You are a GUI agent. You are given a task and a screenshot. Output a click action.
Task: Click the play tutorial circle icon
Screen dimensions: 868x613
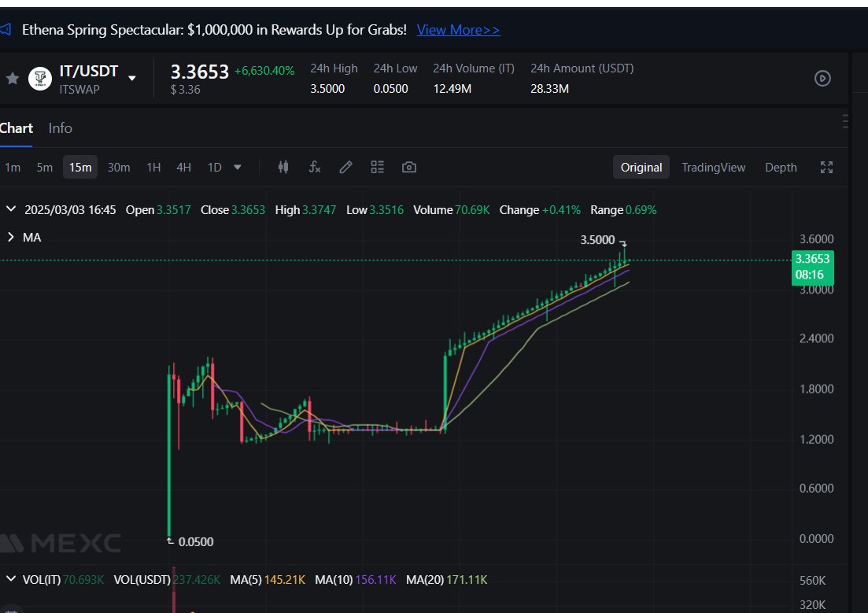pyautogui.click(x=822, y=79)
